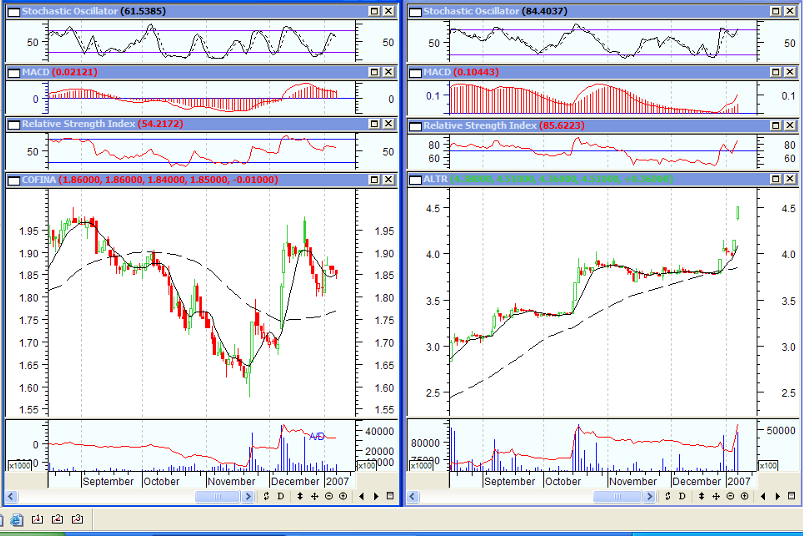Select ALTR price title bar text
Viewport: 803px width, 536px height.
coord(548,179)
